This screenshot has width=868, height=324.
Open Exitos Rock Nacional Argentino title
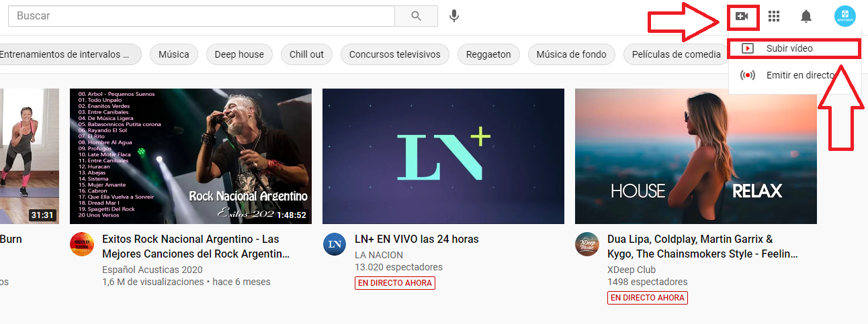coord(196,247)
